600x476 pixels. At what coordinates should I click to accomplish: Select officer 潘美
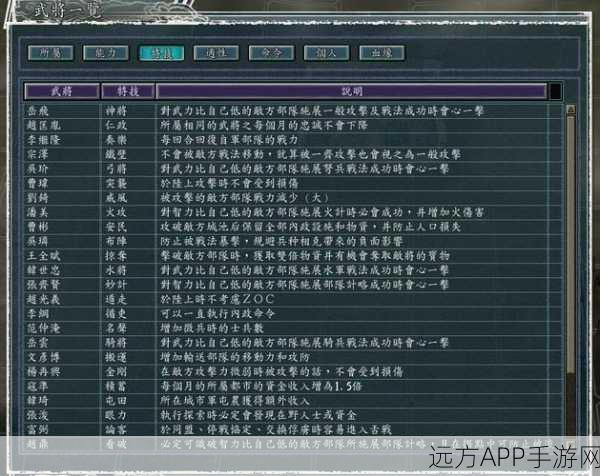38,212
